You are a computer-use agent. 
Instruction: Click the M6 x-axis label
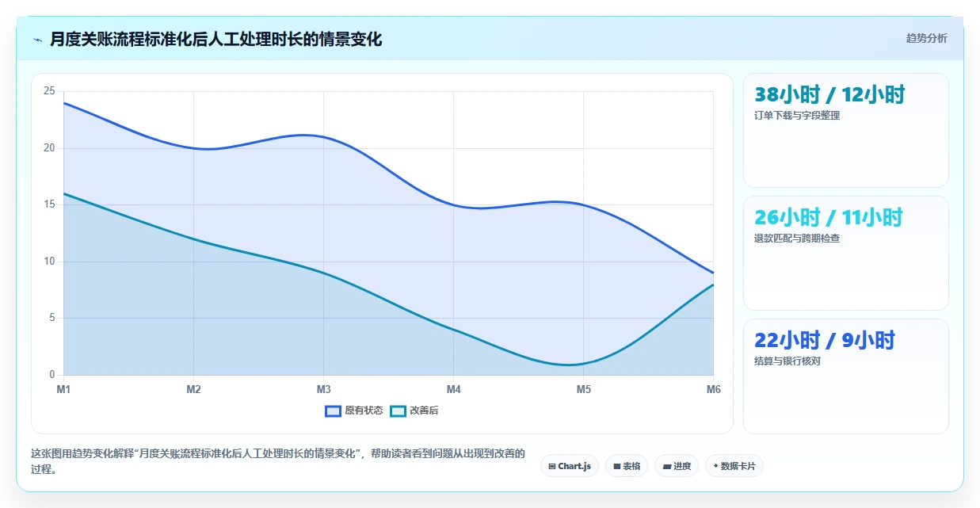pos(713,389)
